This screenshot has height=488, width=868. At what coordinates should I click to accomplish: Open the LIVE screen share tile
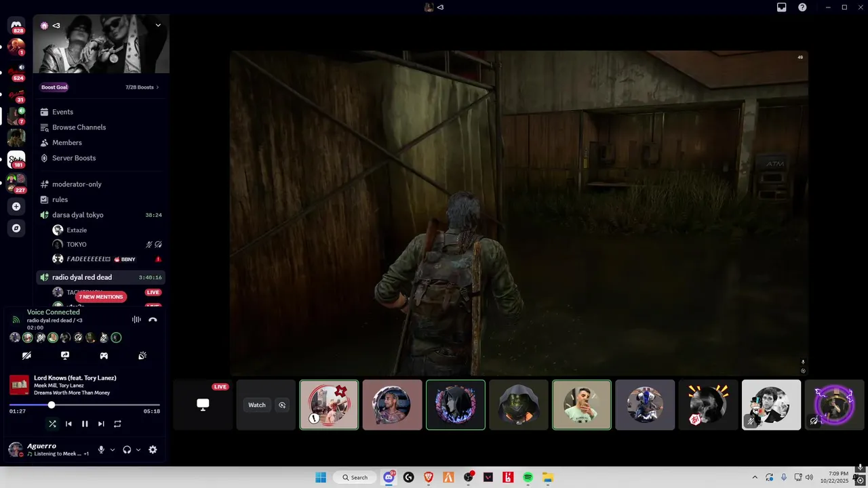click(x=202, y=405)
